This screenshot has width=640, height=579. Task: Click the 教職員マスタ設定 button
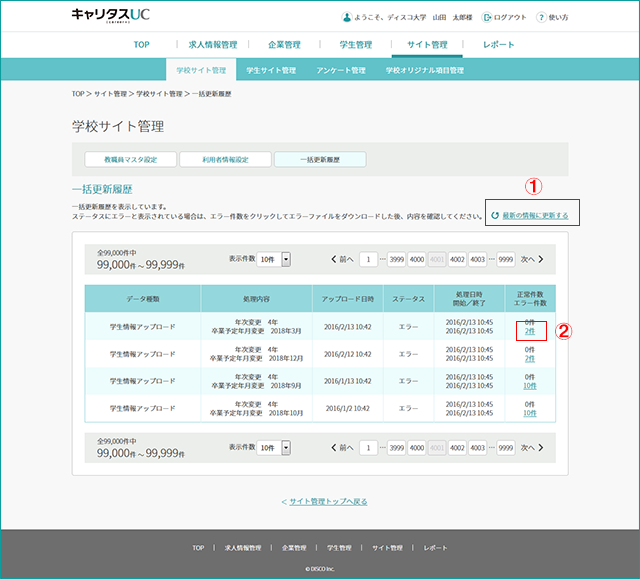coord(131,160)
